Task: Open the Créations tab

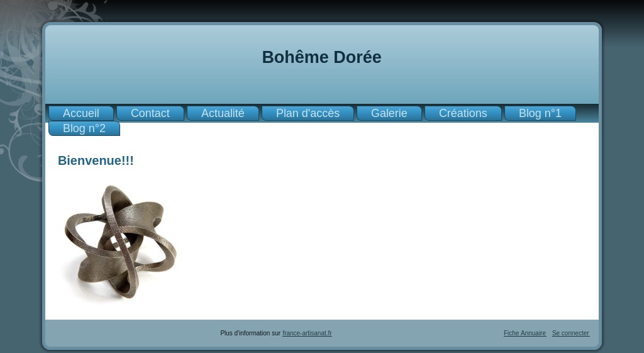Action: tap(463, 113)
